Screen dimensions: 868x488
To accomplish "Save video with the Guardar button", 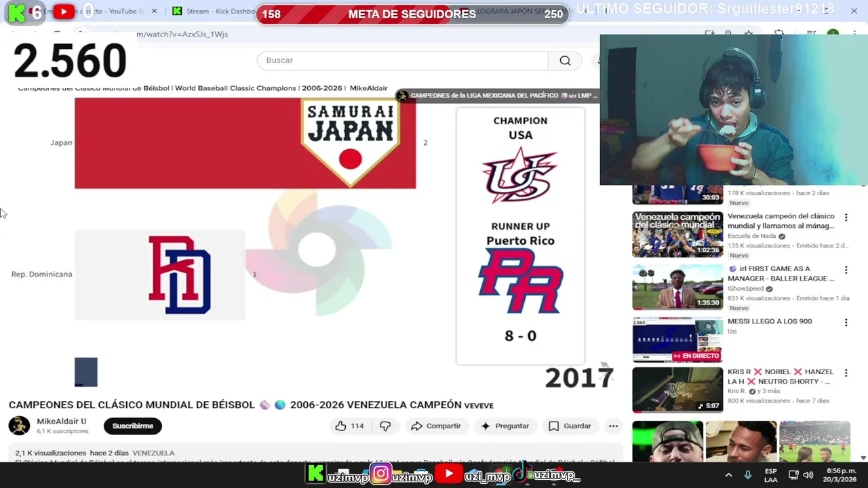I will (x=570, y=426).
